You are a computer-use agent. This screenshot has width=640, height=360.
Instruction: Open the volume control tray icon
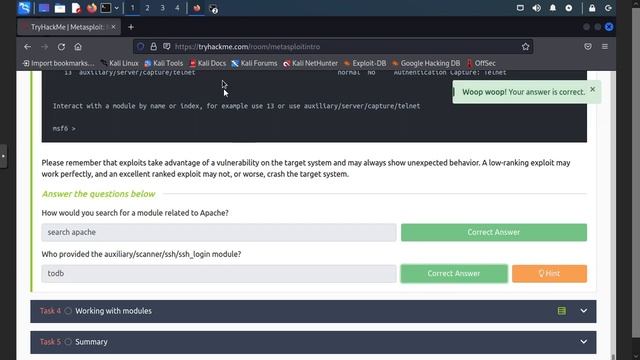click(536, 8)
